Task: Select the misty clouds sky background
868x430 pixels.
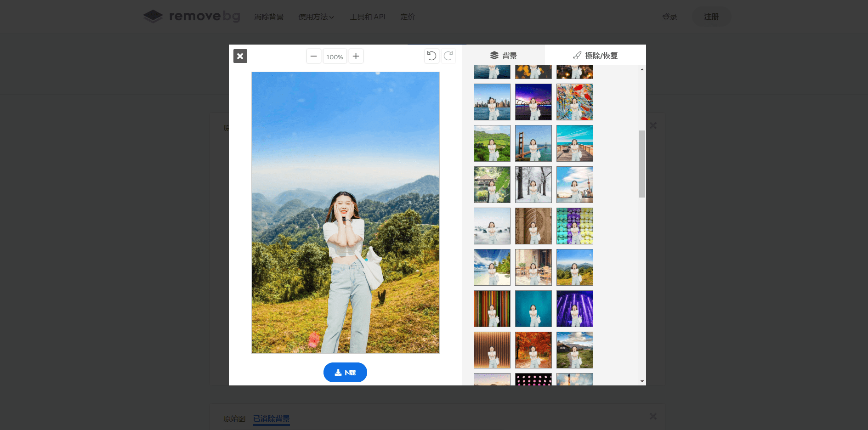Action: tap(492, 226)
